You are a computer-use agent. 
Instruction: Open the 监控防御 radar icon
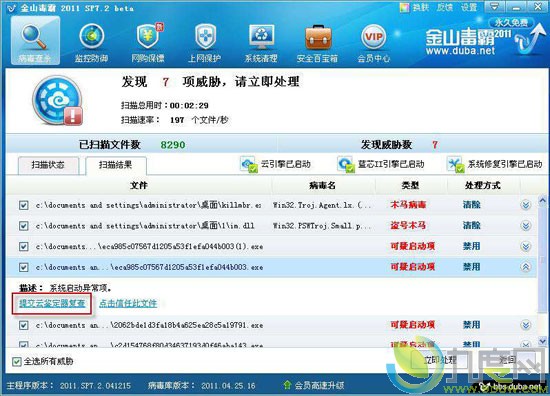pyautogui.click(x=92, y=36)
